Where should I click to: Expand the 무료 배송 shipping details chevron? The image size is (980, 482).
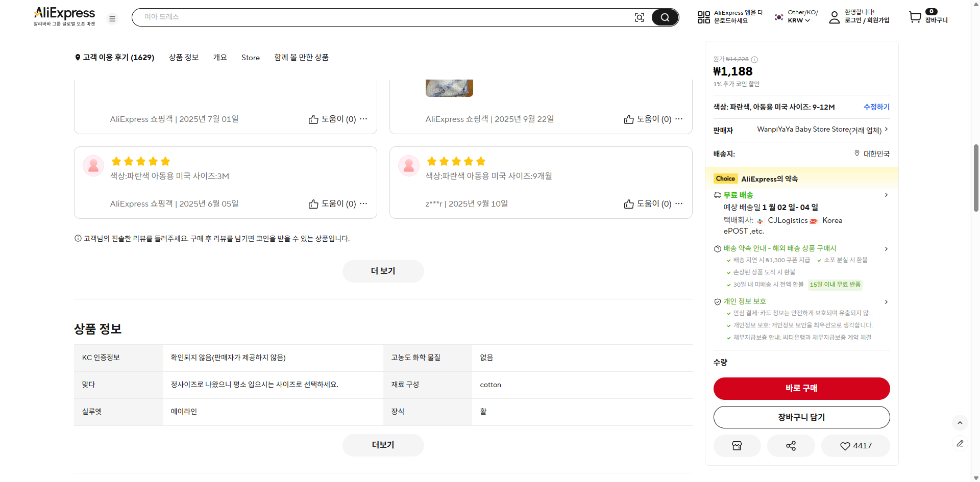tap(886, 195)
